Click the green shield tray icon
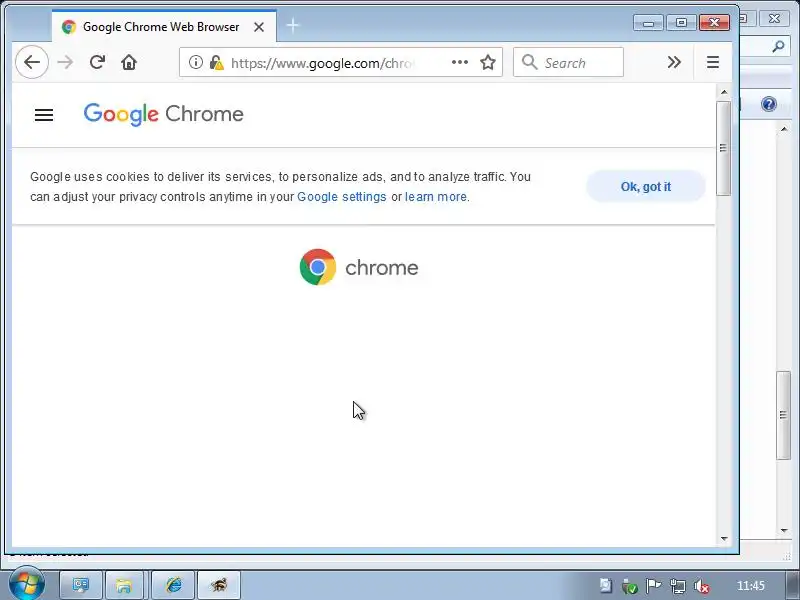The width and height of the screenshot is (800, 600). coord(630,586)
